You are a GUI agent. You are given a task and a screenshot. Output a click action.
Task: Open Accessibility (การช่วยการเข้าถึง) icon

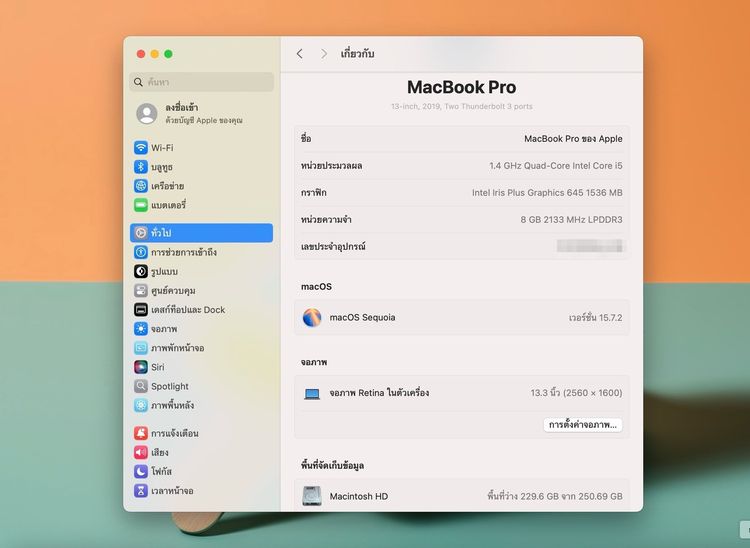tap(141, 252)
